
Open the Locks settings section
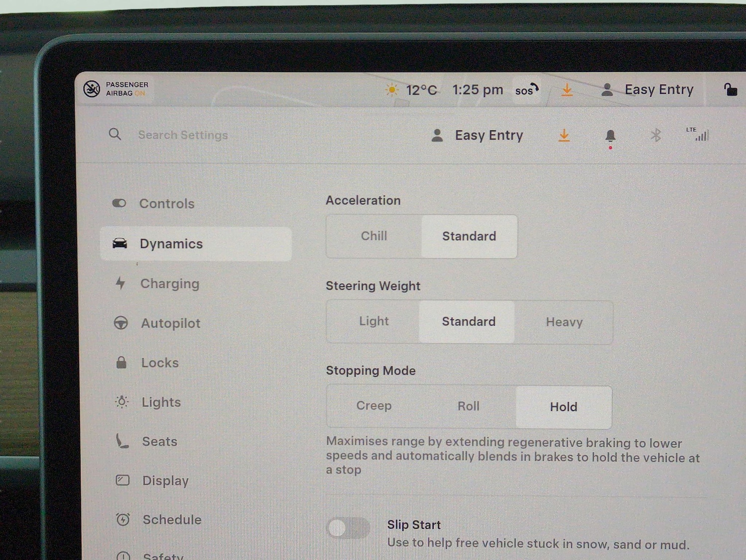[x=160, y=363]
